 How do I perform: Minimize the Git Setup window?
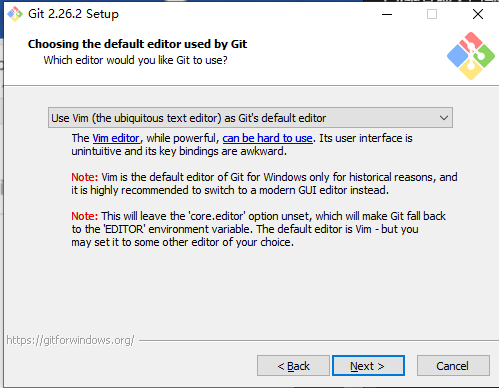pyautogui.click(x=387, y=14)
